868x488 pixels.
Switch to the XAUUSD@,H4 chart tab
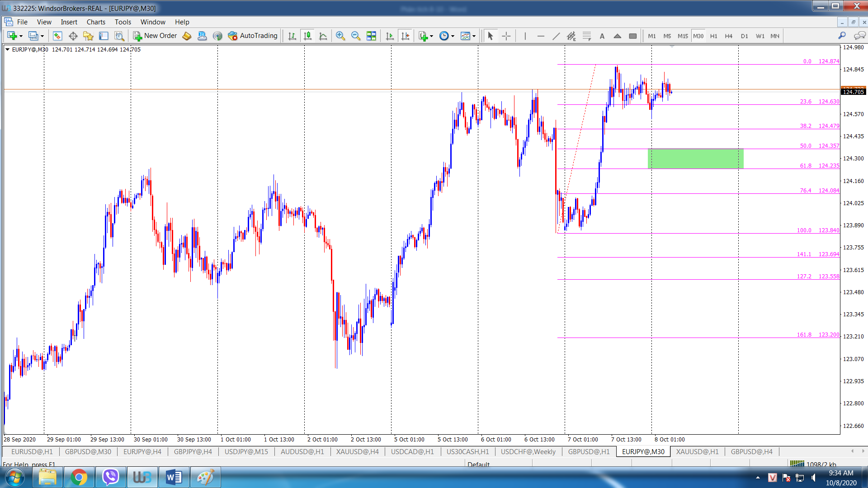click(x=357, y=451)
